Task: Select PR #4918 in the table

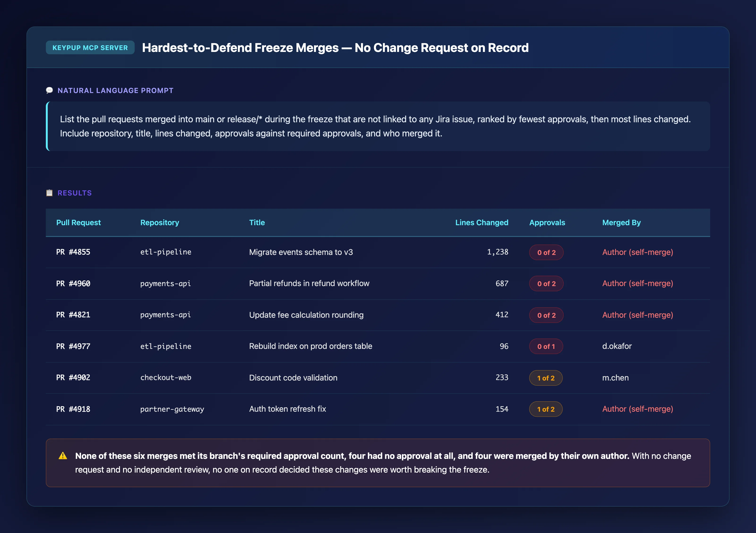Action: [x=73, y=409]
